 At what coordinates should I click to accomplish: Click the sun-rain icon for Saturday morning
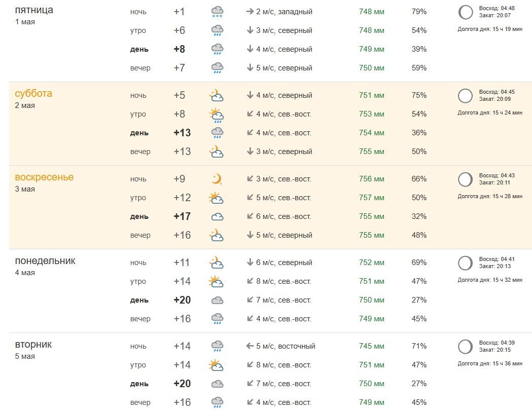click(x=217, y=115)
